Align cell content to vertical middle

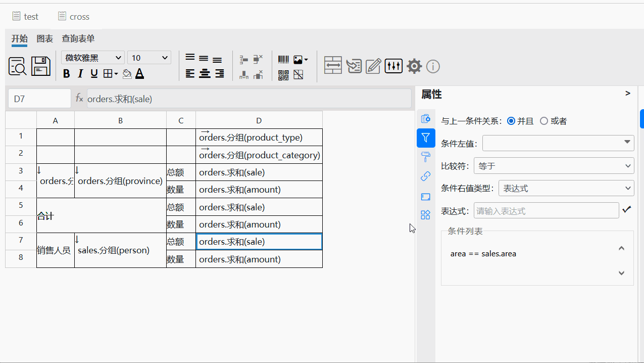[x=204, y=59]
